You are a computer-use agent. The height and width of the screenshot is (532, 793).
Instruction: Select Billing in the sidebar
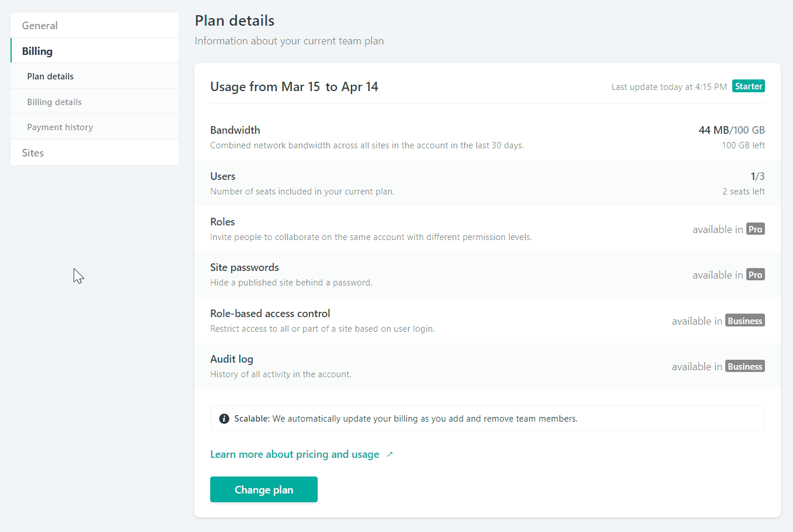pos(37,51)
